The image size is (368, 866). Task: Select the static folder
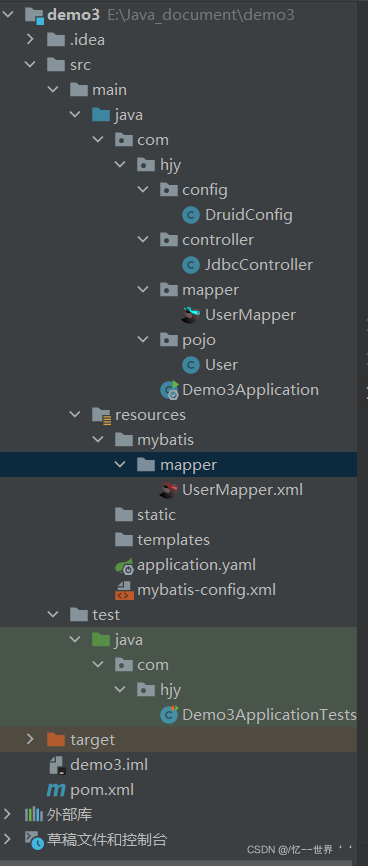coord(156,515)
